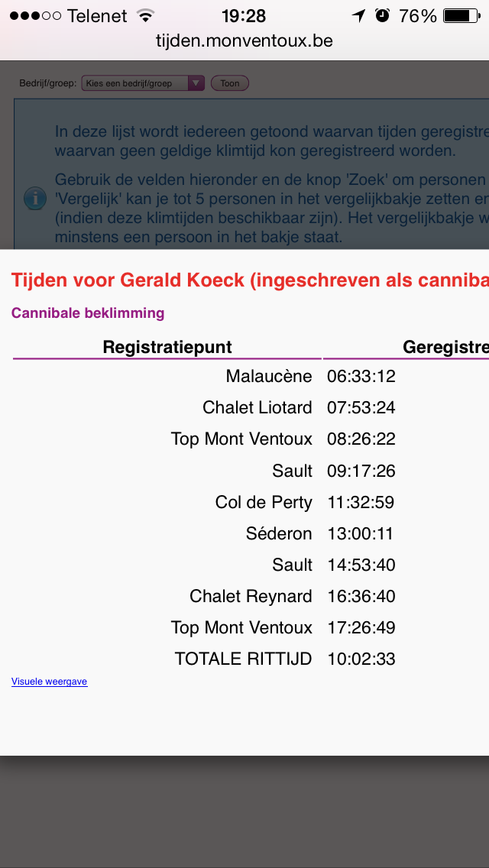Select the Registratiepunt column header
Viewport: 489px width, 868px height.
point(167,347)
